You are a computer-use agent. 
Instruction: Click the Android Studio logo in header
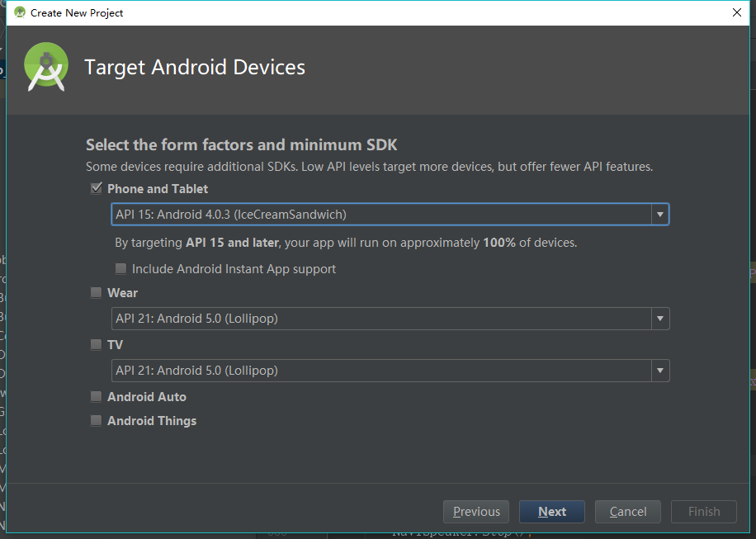click(46, 67)
